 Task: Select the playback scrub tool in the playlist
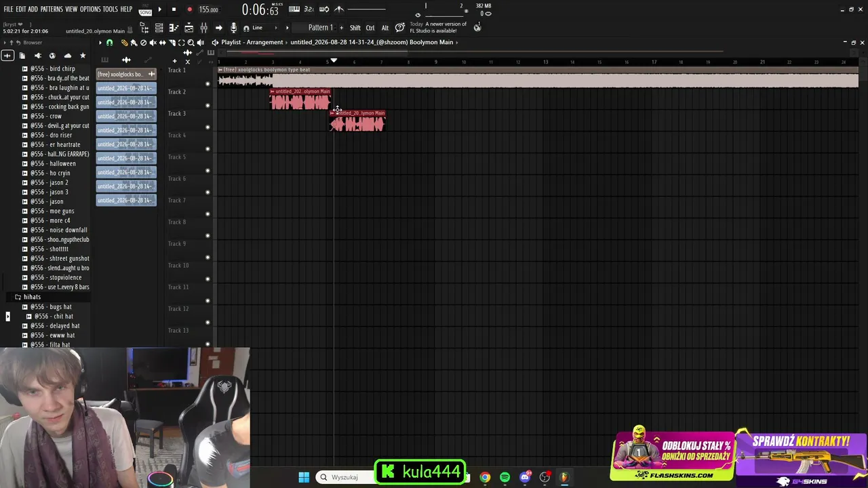click(x=200, y=43)
